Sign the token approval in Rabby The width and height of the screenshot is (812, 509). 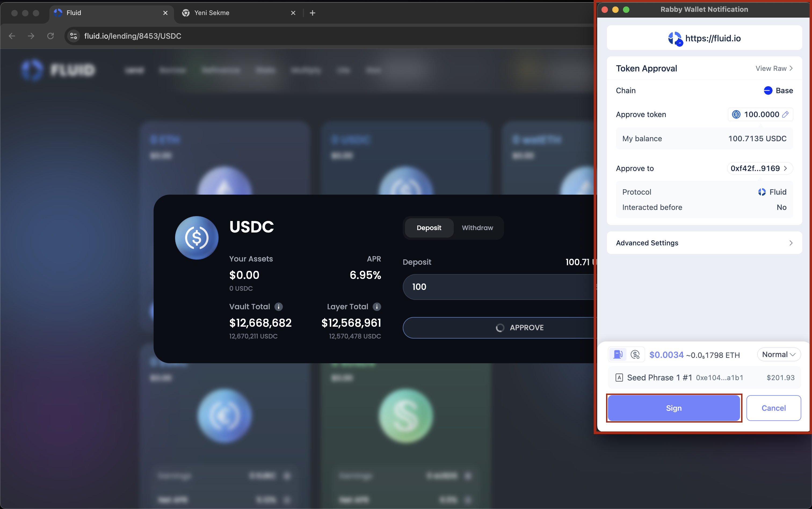[x=674, y=408]
